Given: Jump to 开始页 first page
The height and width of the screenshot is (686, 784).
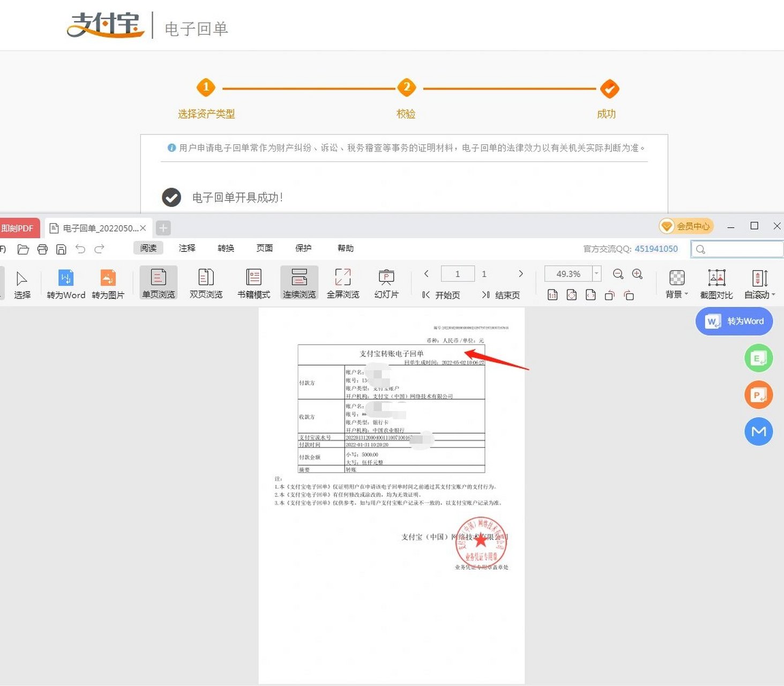Looking at the screenshot, I should (441, 295).
